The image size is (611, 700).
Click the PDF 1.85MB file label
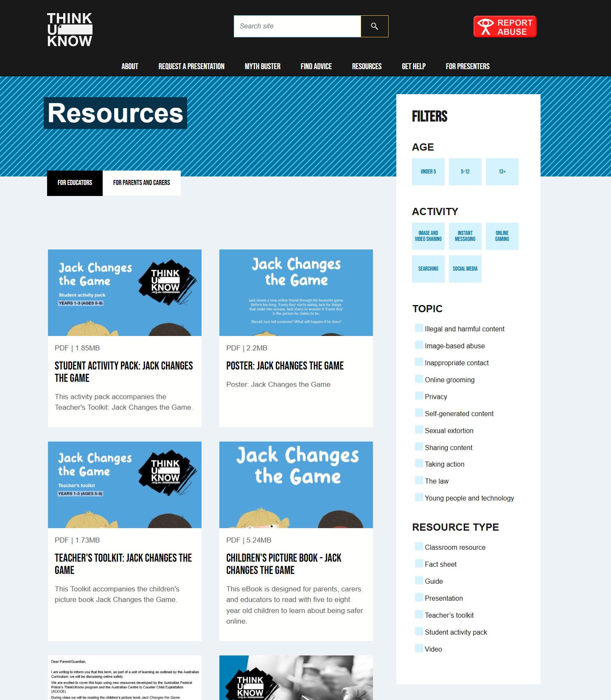77,348
